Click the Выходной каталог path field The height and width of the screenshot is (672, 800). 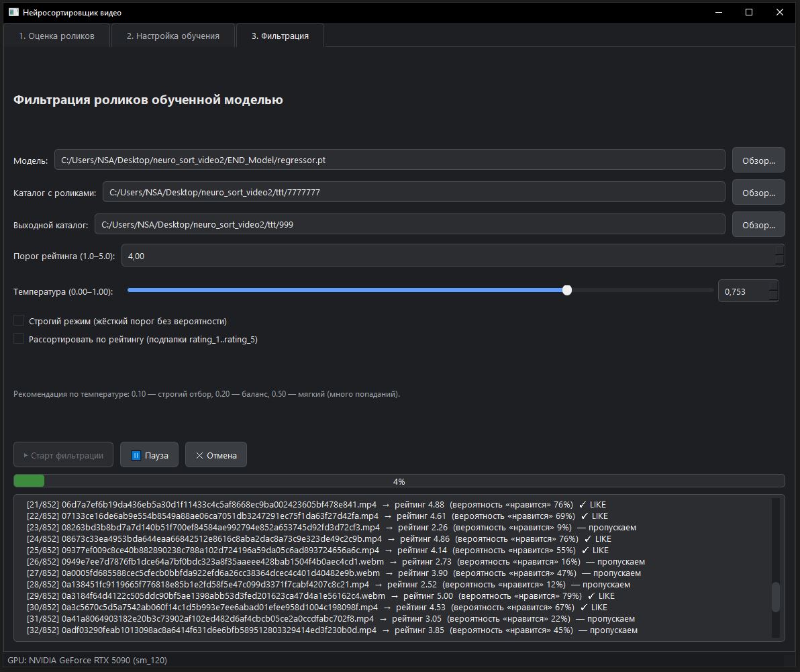(x=409, y=224)
